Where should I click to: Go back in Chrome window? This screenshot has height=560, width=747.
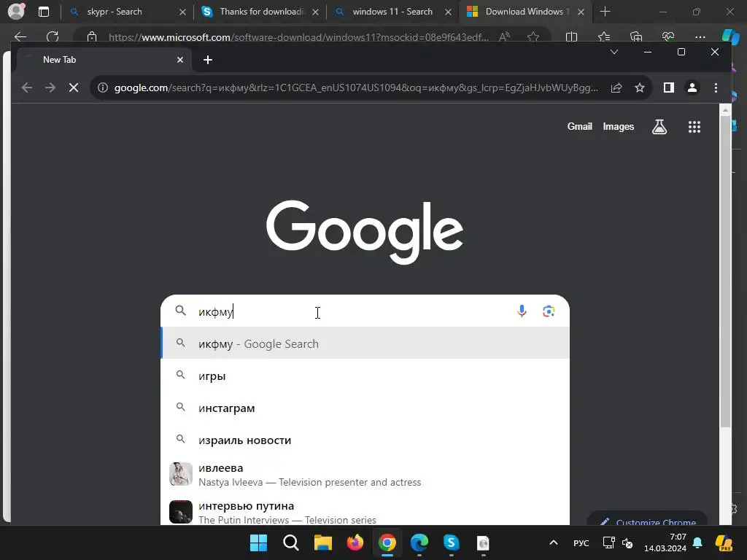pos(27,87)
